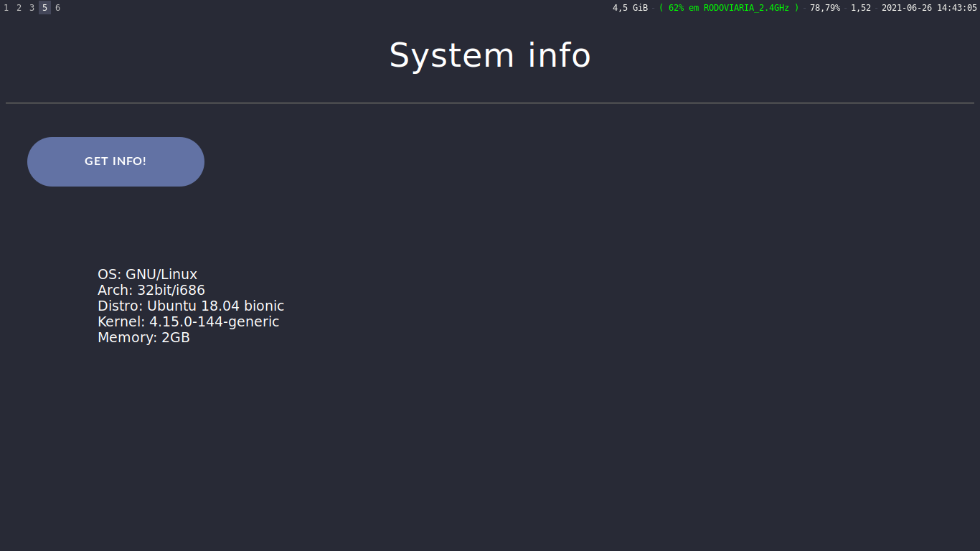Click the Memory: 2GB line
This screenshot has width=980, height=551.
point(143,337)
